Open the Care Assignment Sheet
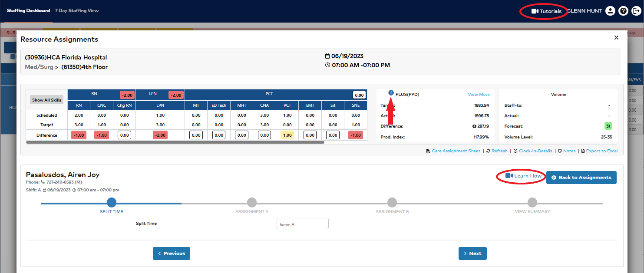This screenshot has height=273, width=644. (x=456, y=151)
